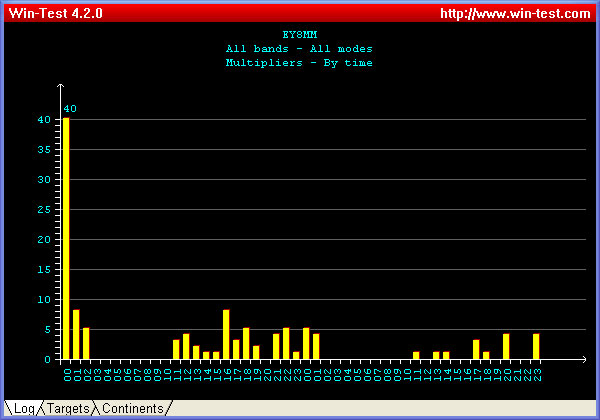
Task: Click the y-axis label 25
Action: click(x=44, y=210)
